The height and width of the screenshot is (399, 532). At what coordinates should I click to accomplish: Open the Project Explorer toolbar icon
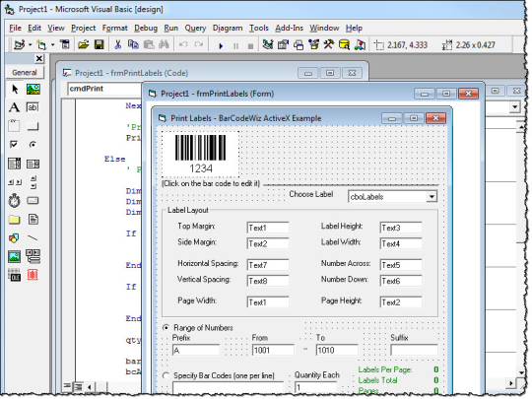[268, 44]
